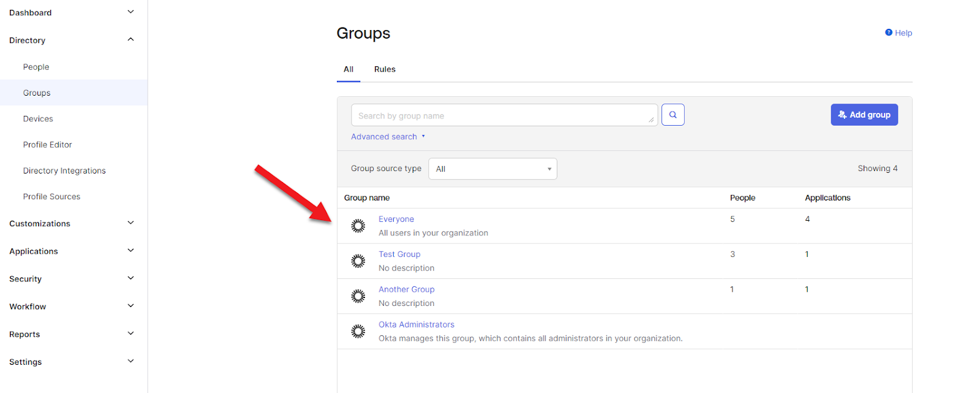Open People in the Directory menu
980x393 pixels.
tap(36, 67)
